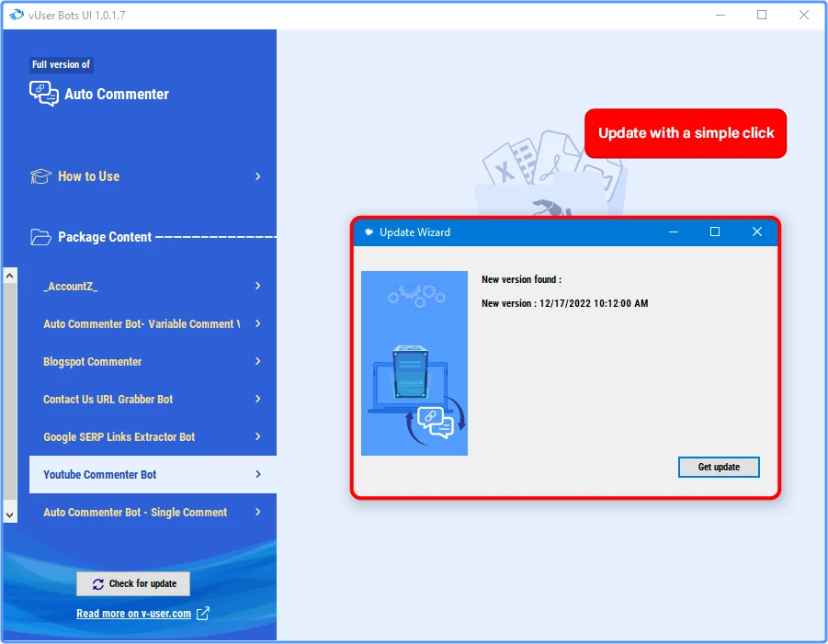Minimize the Update Wizard dialog
The image size is (828, 644).
674,232
